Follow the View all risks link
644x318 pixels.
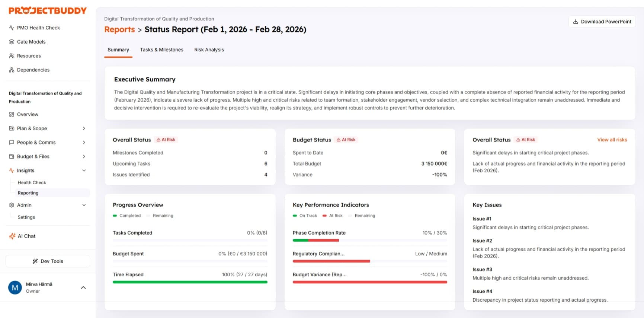tap(612, 140)
